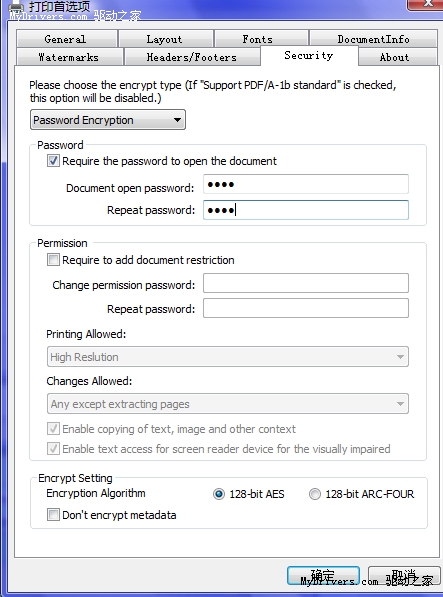Select the DocumentInfo tab
The image size is (443, 597).
(373, 38)
